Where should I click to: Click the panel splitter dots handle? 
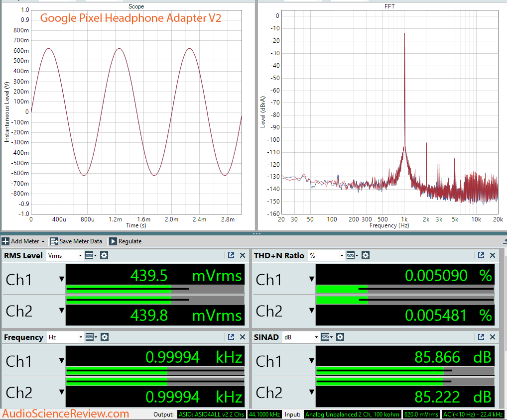click(256, 233)
